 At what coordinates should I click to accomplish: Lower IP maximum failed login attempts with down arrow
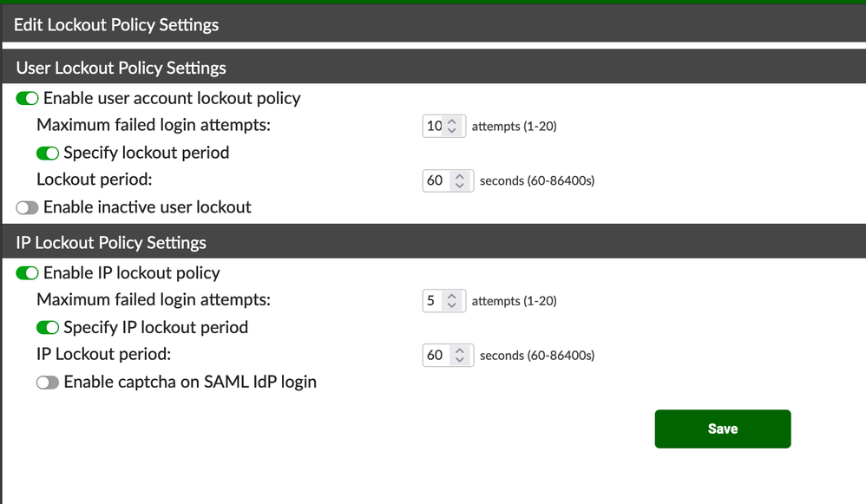pyautogui.click(x=451, y=307)
